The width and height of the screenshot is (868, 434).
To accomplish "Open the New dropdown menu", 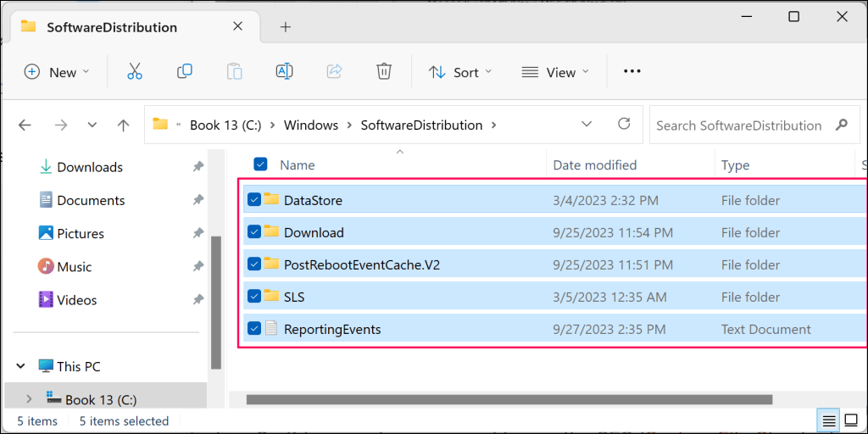I will tap(57, 72).
